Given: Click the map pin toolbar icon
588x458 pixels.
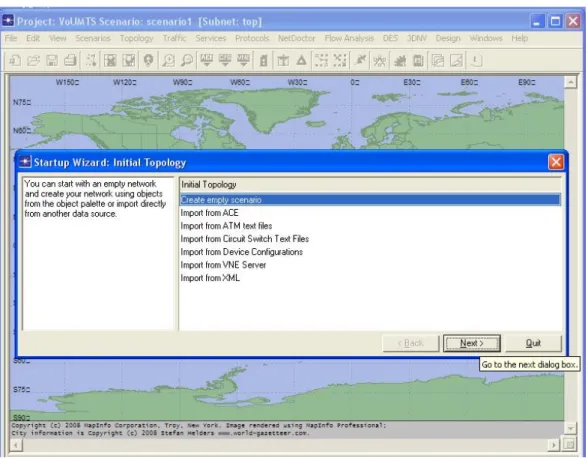Looking at the screenshot, I should tap(149, 60).
